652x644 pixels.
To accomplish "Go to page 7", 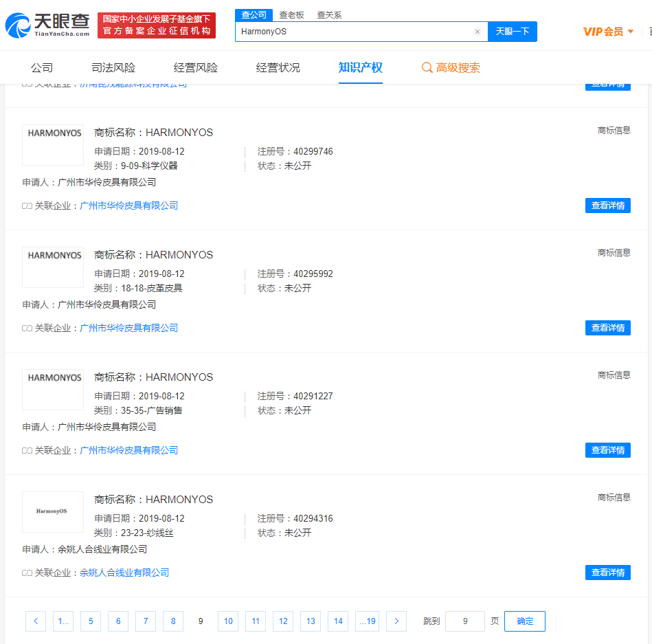I will [146, 621].
